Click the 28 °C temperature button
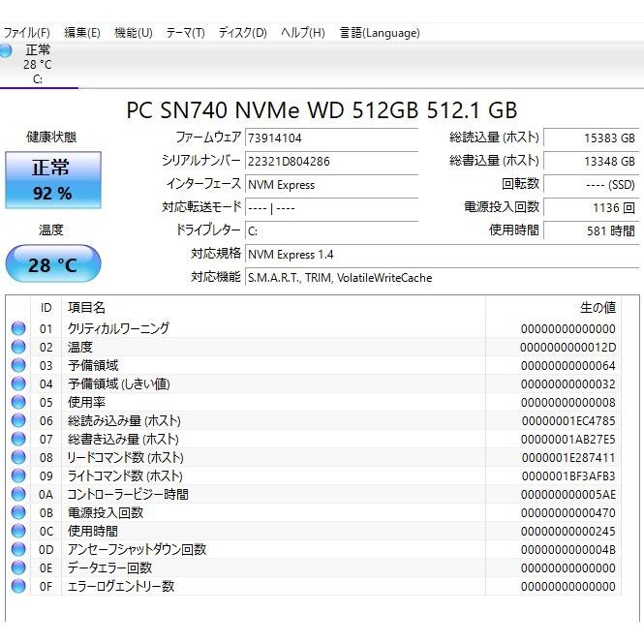 coord(53,263)
